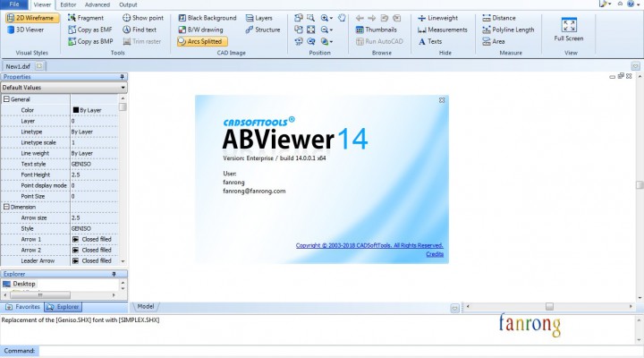Toggle Black Background mode
This screenshot has width=644, height=358.
(x=207, y=18)
